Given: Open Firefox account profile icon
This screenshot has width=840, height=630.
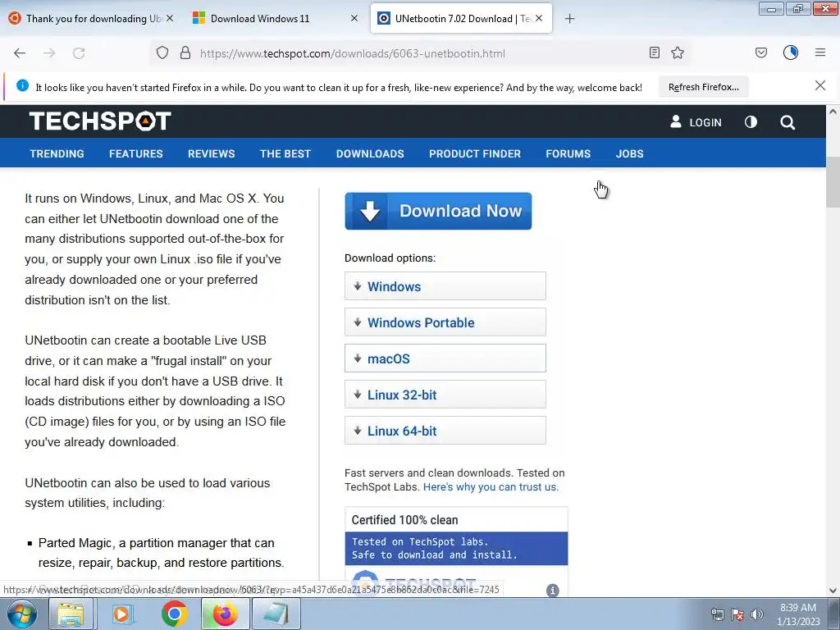Looking at the screenshot, I should [x=791, y=52].
